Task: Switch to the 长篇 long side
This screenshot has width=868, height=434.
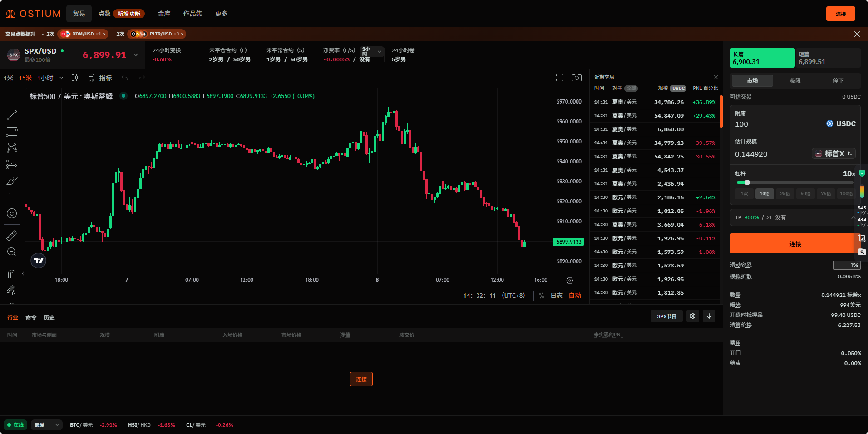Action: (762, 58)
